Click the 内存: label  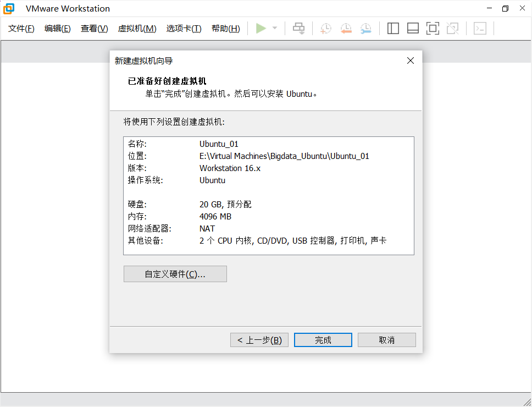coord(137,217)
